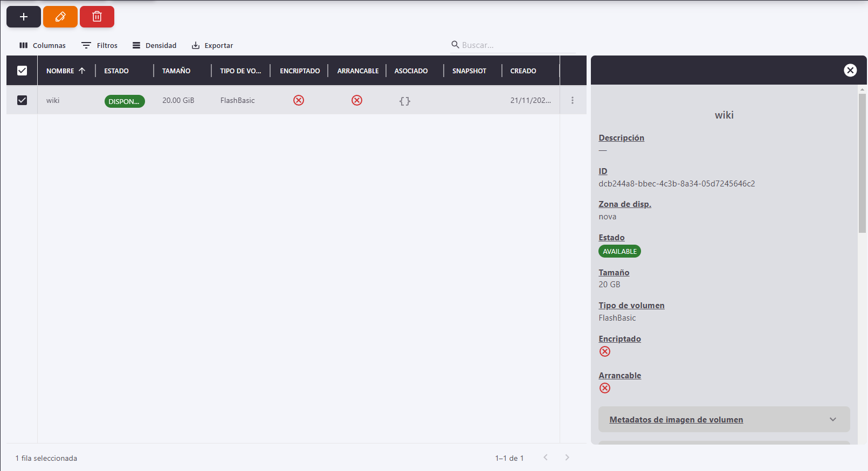Screen dimensions: 868x471
Task: Click the sort arrow beside Nombre header
Action: (82, 71)
